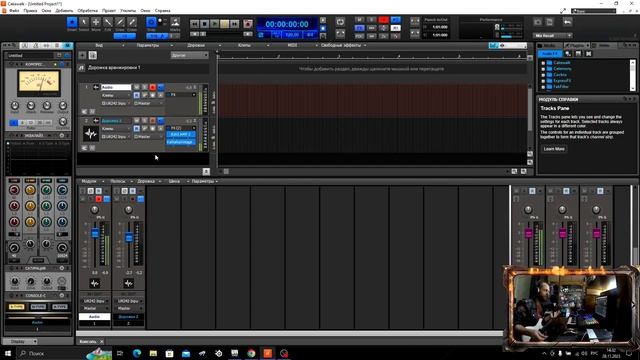Open the Обработка menu
The width and height of the screenshot is (640, 360).
[87, 11]
